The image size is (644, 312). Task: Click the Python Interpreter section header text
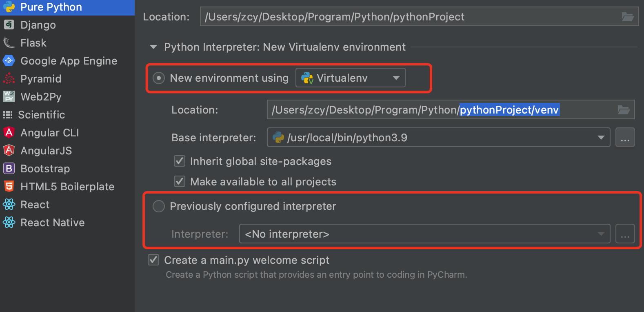click(285, 47)
